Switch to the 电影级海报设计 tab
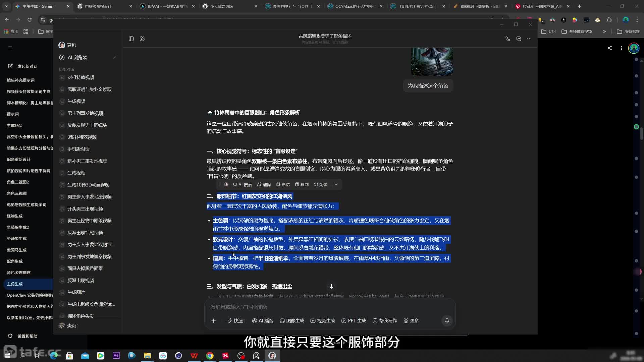The width and height of the screenshot is (644, 362). tap(105, 6)
